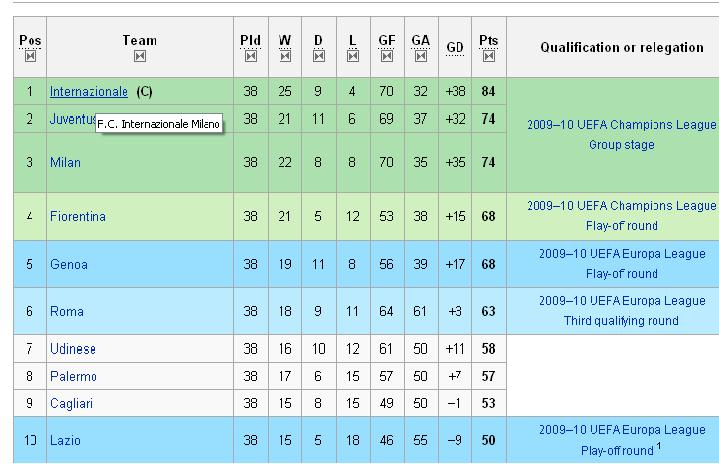Go to Fiorentina team article
This screenshot has height=464, width=719.
click(x=78, y=216)
